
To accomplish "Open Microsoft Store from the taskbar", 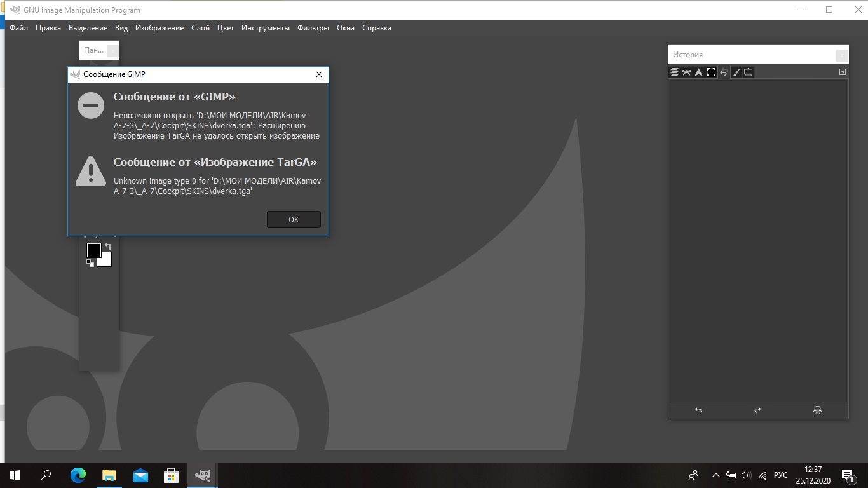I will [172, 475].
